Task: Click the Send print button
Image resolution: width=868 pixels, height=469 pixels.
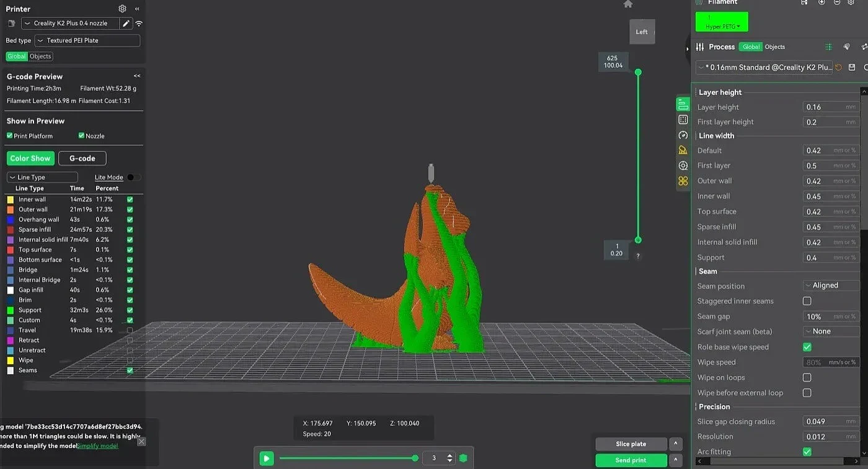Action: click(631, 460)
